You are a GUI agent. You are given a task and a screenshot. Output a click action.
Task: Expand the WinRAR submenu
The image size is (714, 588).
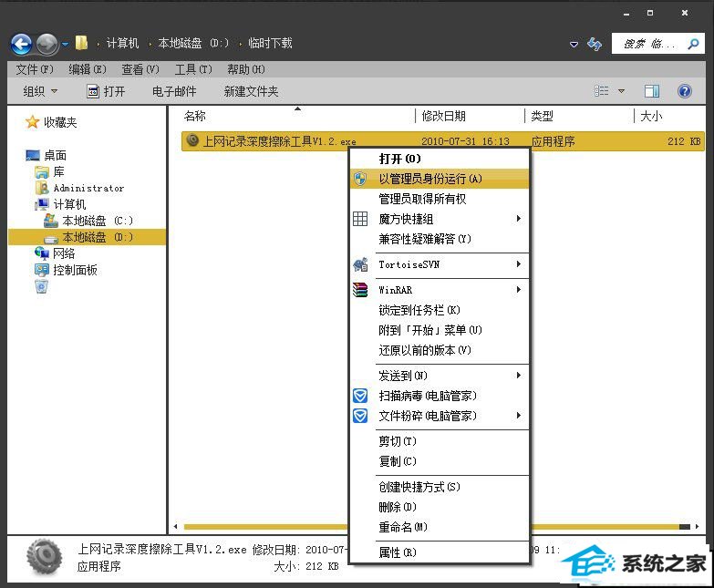pos(439,290)
